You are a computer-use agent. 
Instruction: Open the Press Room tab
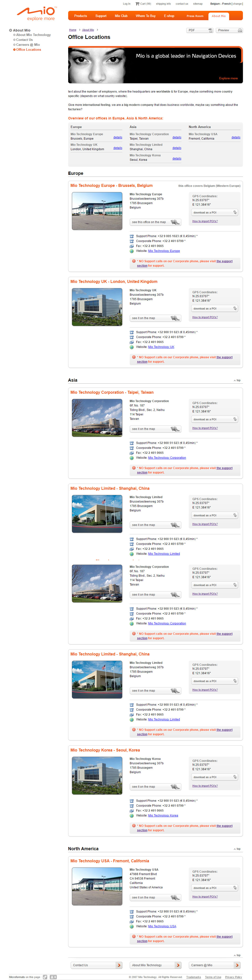195,16
